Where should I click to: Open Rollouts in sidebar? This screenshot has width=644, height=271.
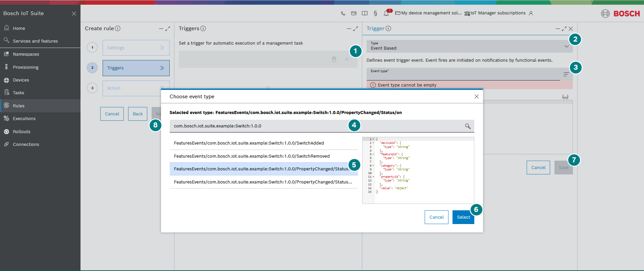click(40, 131)
